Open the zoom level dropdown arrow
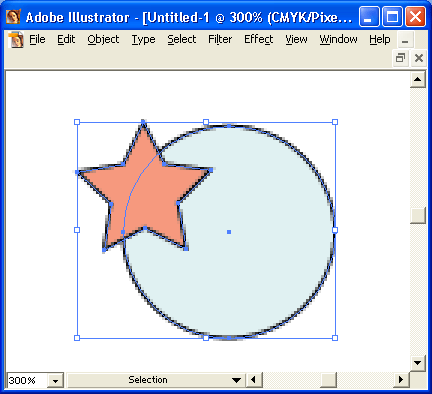The height and width of the screenshot is (394, 432). click(x=55, y=380)
